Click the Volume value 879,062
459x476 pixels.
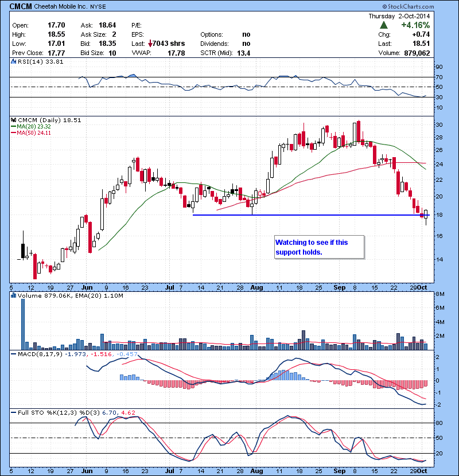point(417,53)
